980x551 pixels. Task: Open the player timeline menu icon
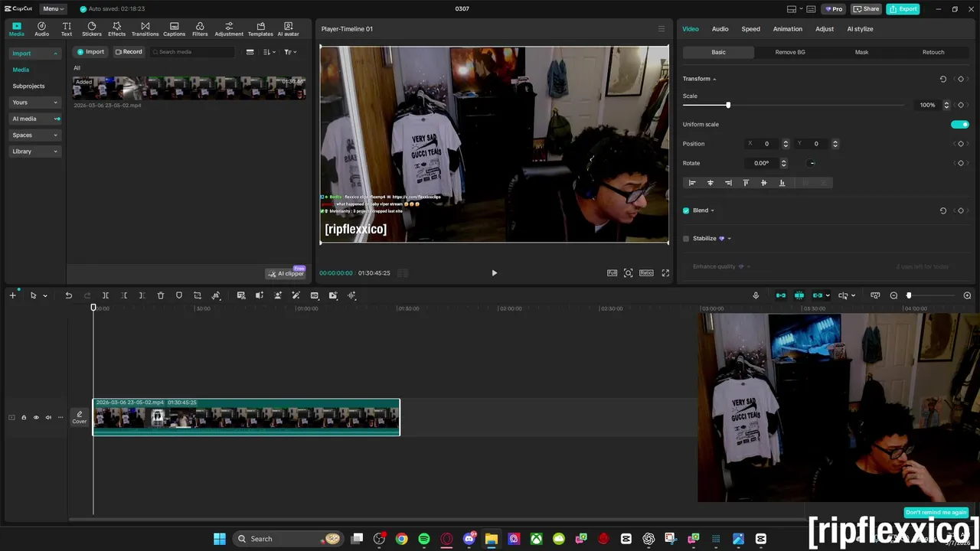(661, 29)
